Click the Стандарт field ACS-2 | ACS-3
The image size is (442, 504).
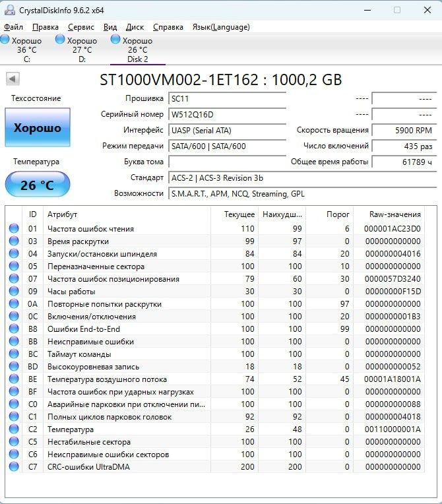click(302, 177)
